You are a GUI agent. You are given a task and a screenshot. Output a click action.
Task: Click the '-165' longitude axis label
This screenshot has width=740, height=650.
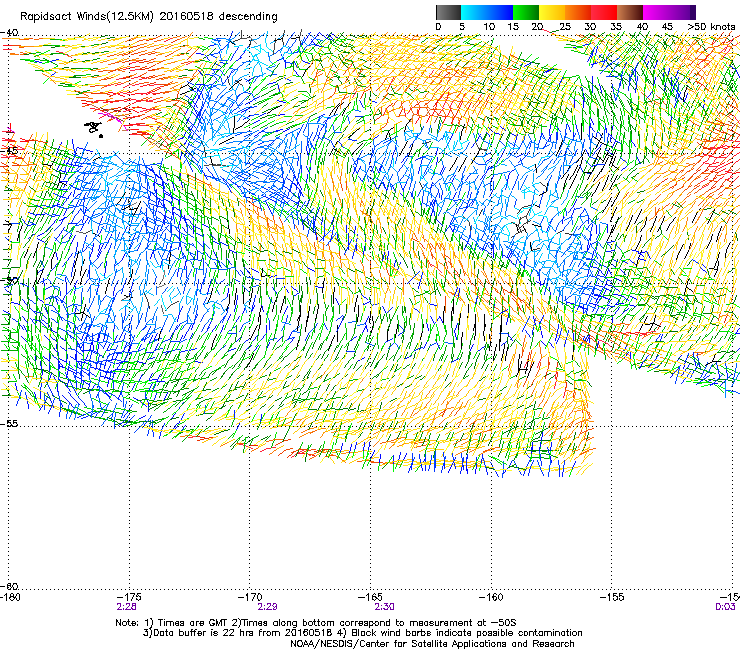pyautogui.click(x=370, y=597)
